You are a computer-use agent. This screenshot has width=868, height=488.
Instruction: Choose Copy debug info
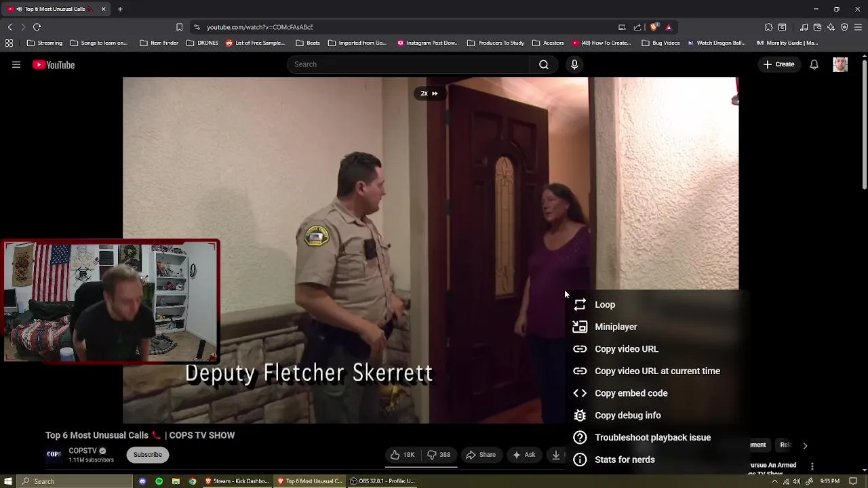coord(656,415)
